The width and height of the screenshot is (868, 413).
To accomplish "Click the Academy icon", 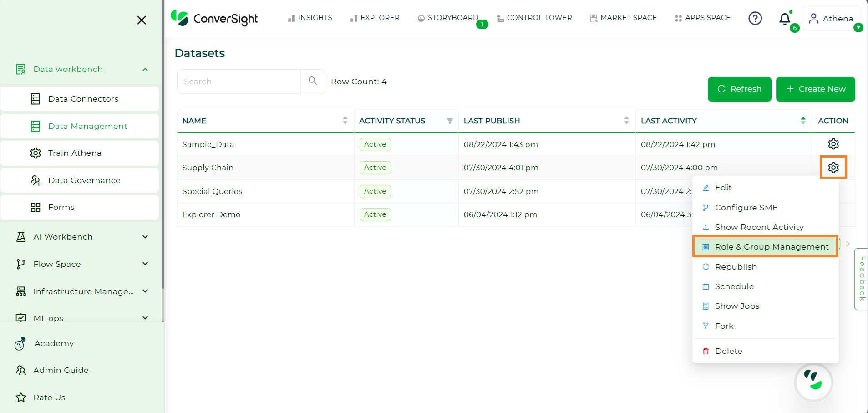I will (20, 344).
